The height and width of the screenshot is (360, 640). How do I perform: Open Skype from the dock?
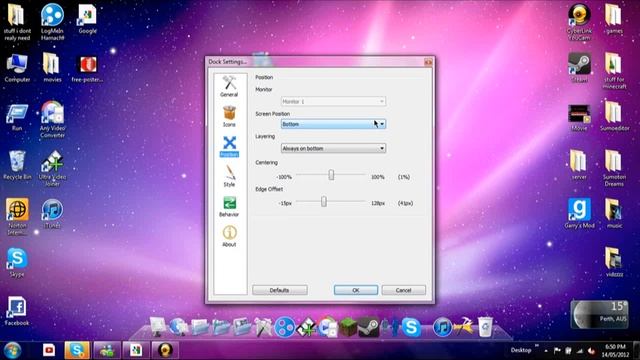click(411, 327)
